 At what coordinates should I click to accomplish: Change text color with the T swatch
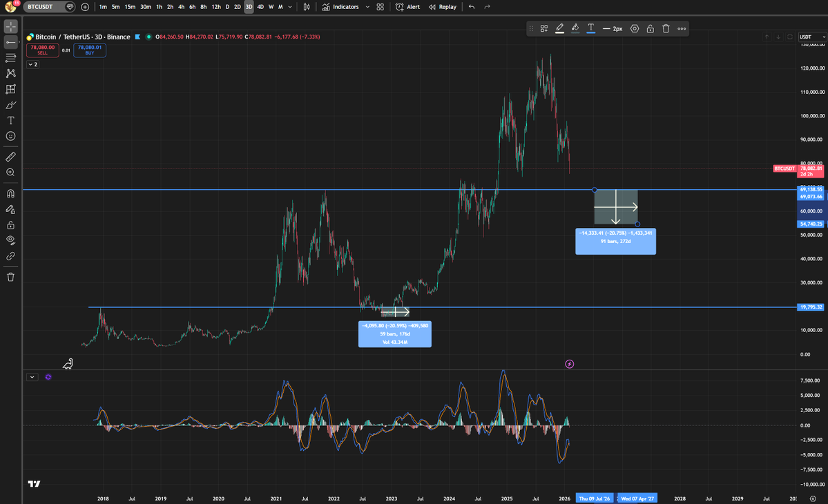(x=591, y=28)
